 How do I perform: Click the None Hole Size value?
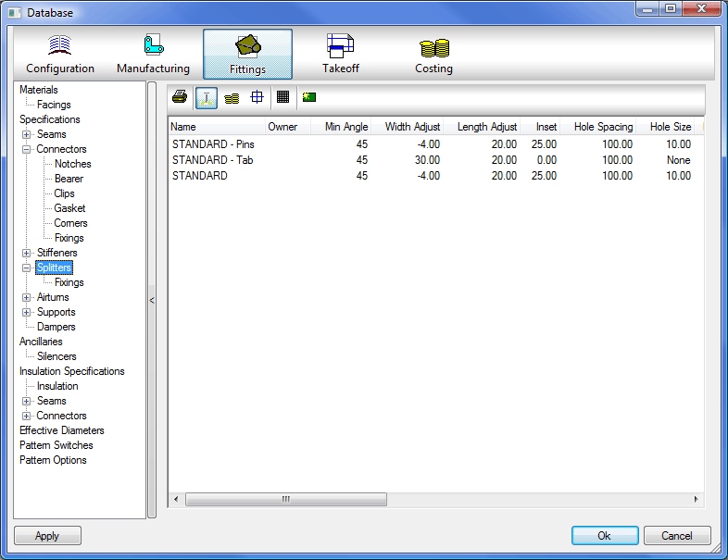click(x=678, y=160)
